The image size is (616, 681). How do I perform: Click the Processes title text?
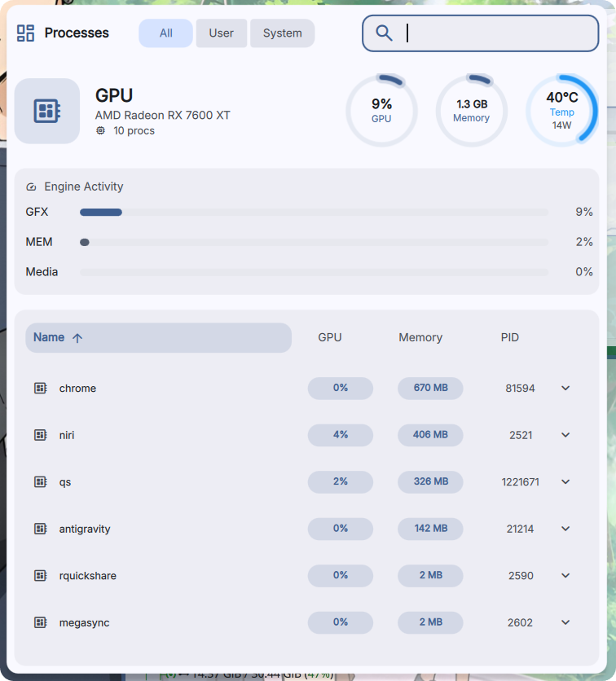tap(77, 33)
